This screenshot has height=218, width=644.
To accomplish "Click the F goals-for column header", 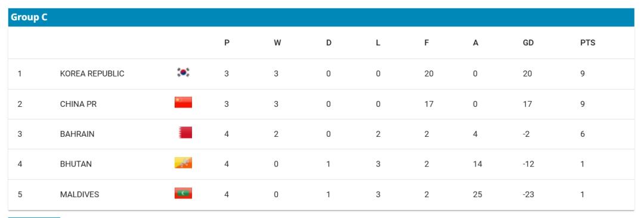I will 427,43.
